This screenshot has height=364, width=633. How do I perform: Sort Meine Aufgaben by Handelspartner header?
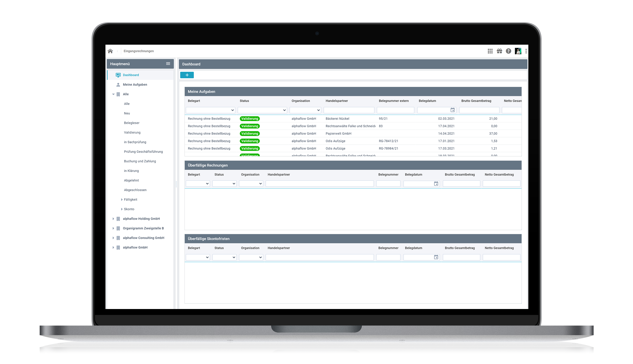click(336, 101)
